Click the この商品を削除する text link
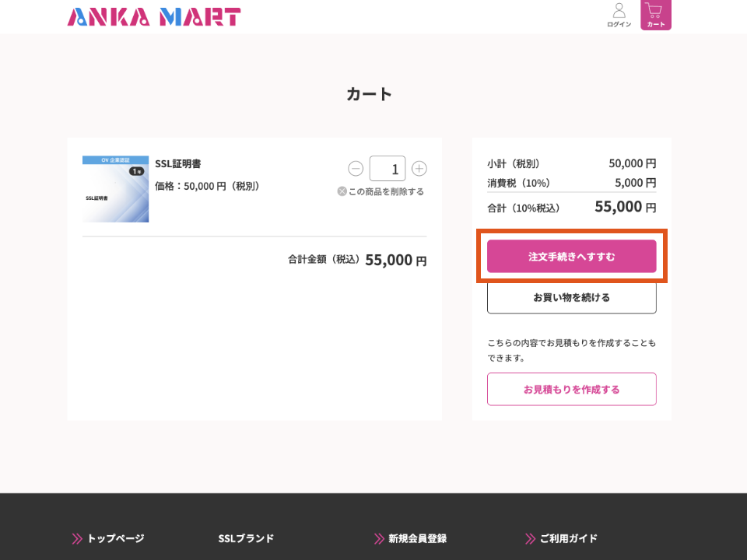Screen dimensions: 747x560 (x=386, y=191)
